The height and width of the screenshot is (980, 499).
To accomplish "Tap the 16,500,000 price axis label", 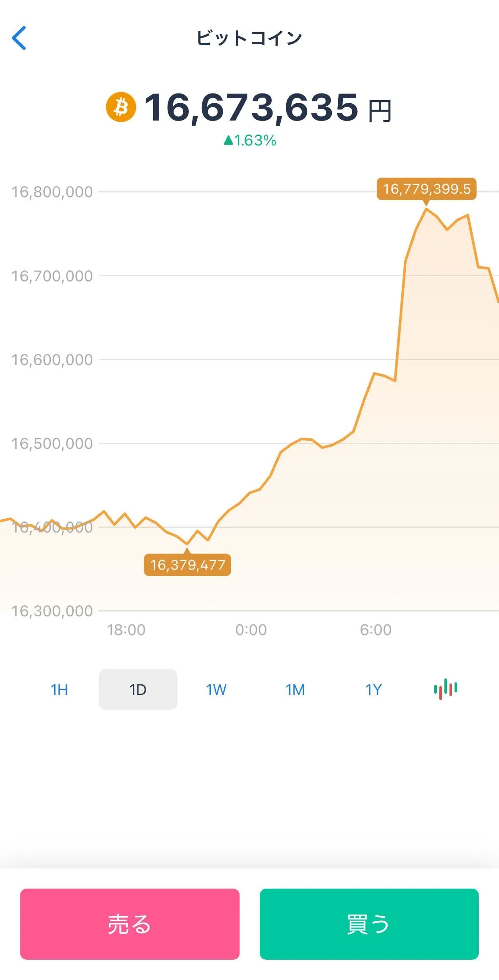I will coord(52,444).
